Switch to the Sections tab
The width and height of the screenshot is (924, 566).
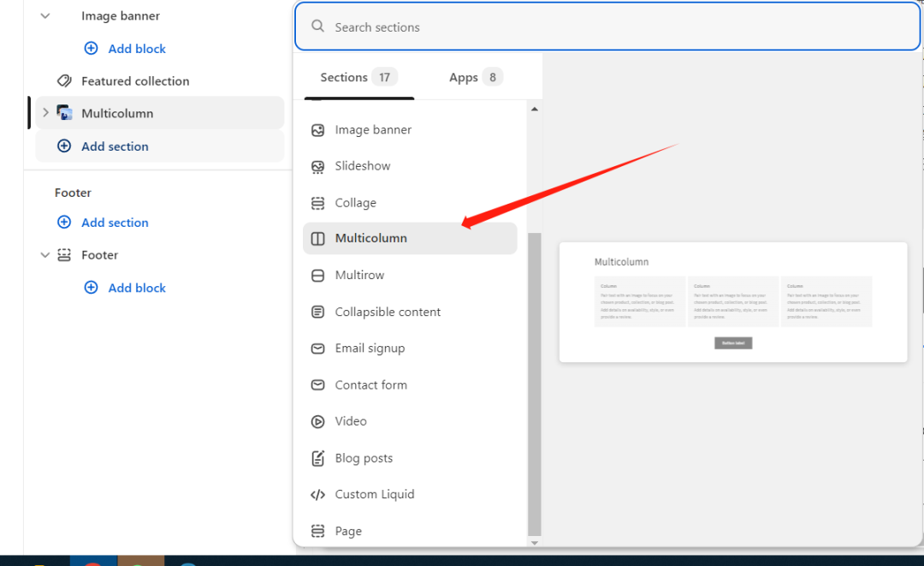358,77
